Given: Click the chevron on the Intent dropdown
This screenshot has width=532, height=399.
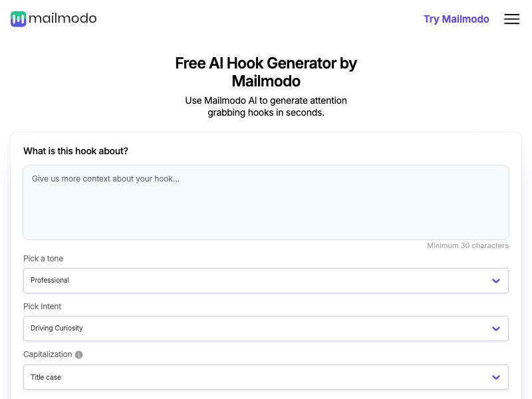Looking at the screenshot, I should [x=495, y=329].
